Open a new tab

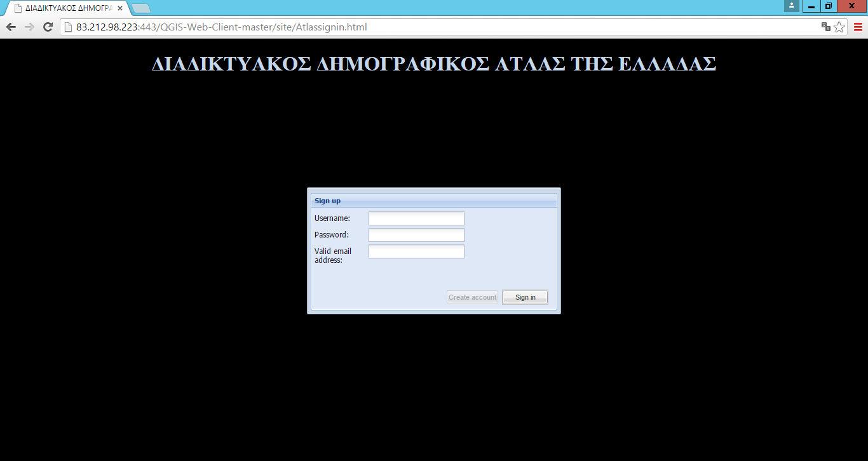(141, 8)
